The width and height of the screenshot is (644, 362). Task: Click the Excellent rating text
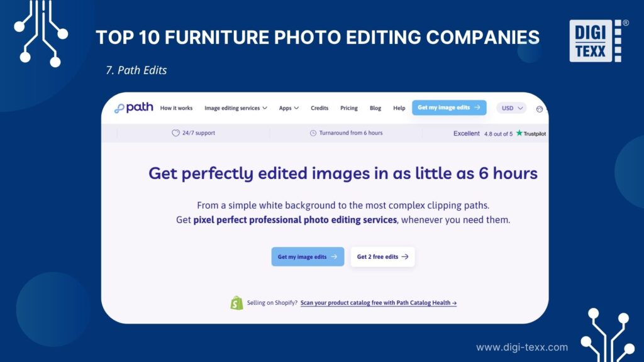[x=467, y=133]
